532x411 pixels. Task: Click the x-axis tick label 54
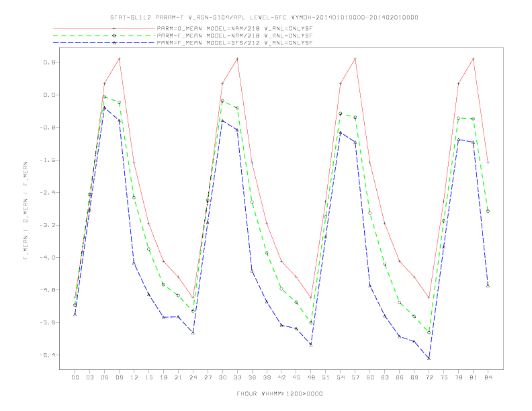341,377
